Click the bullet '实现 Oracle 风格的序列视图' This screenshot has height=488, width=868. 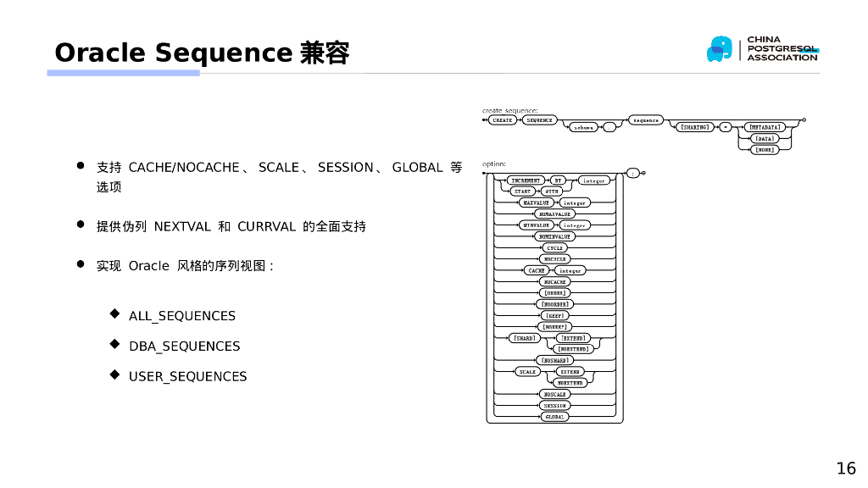click(x=186, y=265)
